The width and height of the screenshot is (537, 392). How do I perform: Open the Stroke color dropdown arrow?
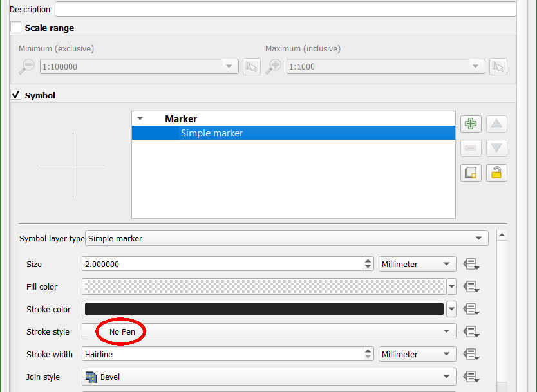tap(452, 310)
